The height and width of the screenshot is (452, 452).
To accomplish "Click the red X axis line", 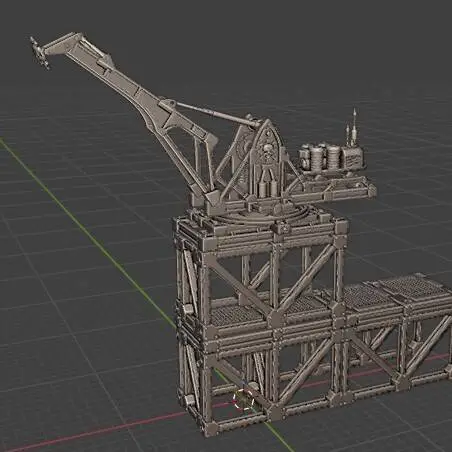I will pos(100,430).
